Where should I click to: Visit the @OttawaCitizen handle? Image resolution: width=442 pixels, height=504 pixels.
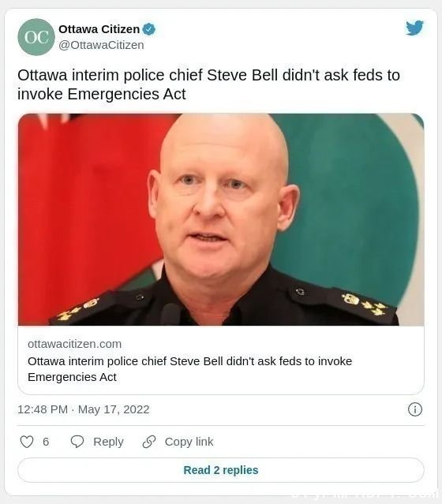101,45
